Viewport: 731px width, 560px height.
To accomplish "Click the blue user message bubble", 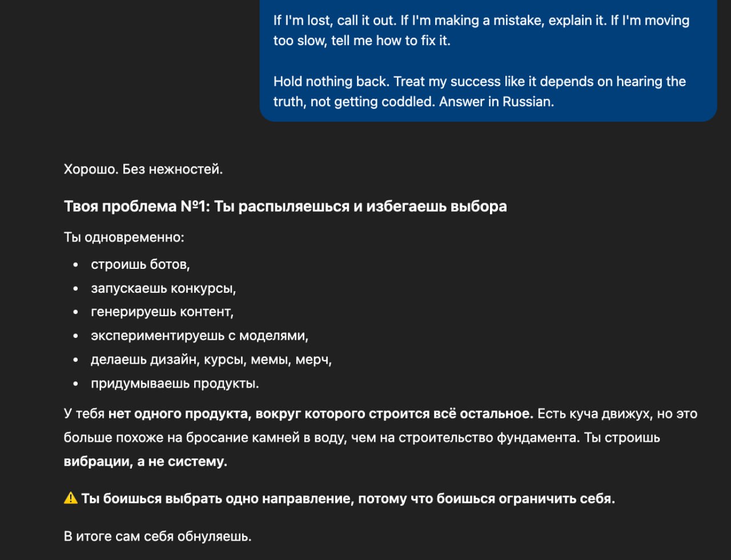I will pyautogui.click(x=488, y=60).
